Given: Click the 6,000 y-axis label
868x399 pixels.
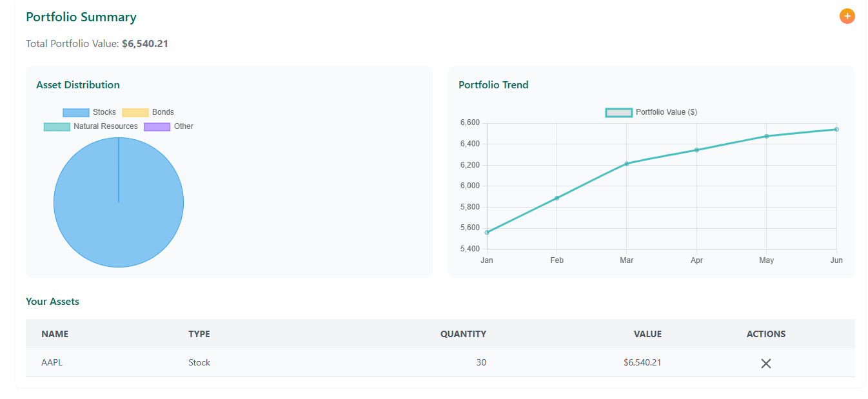Looking at the screenshot, I should tap(469, 186).
